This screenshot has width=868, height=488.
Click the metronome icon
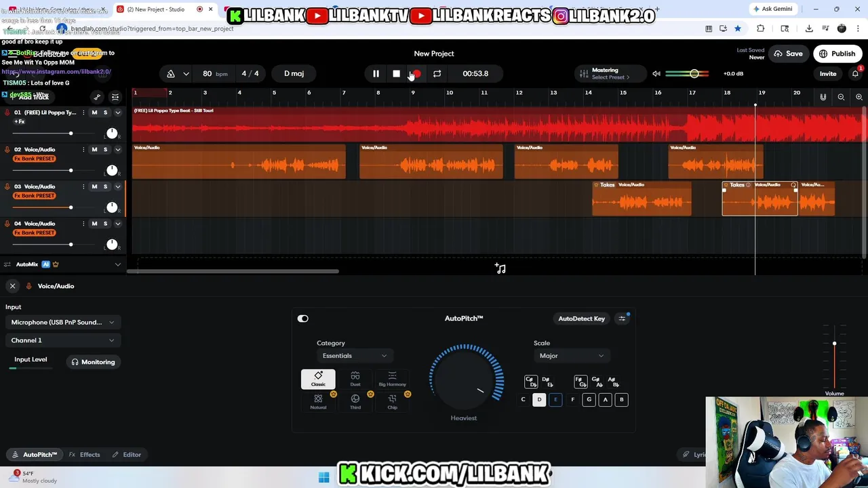point(171,73)
